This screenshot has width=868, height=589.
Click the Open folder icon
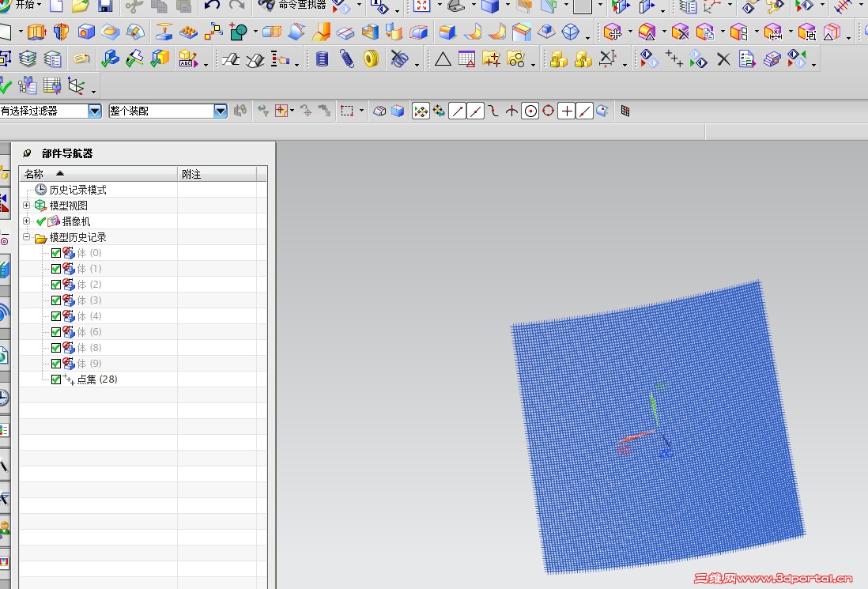tap(81, 6)
